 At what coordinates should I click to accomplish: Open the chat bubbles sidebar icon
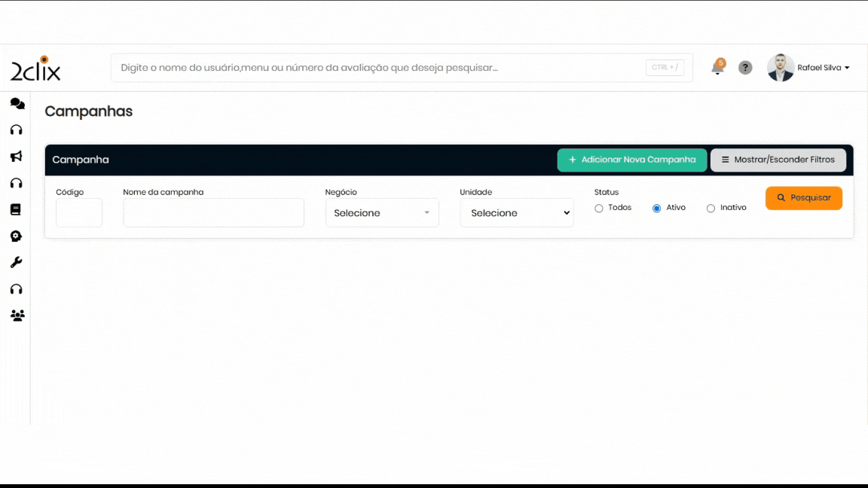tap(17, 103)
